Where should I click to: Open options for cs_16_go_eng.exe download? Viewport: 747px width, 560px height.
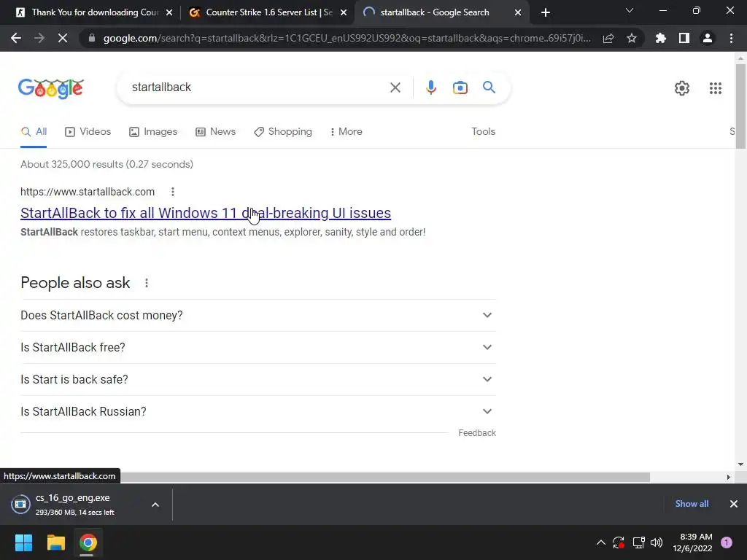(155, 505)
